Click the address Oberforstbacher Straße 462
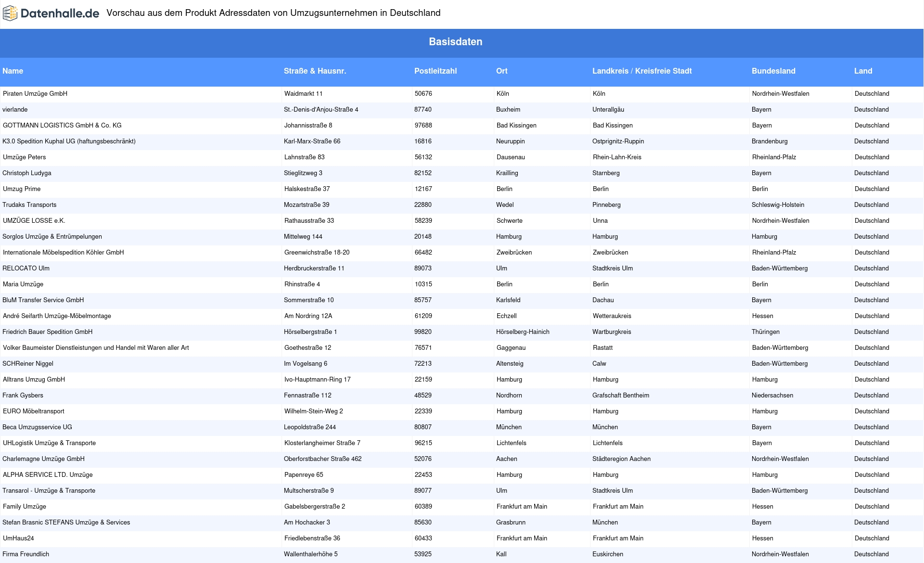 (x=323, y=459)
